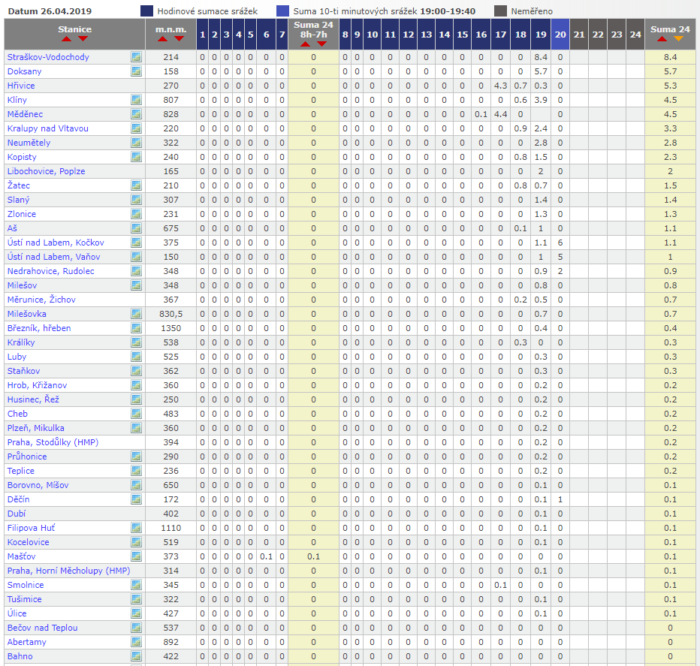Click Milešovka altitude value 830,5
This screenshot has height=666, width=700.
coord(171,314)
